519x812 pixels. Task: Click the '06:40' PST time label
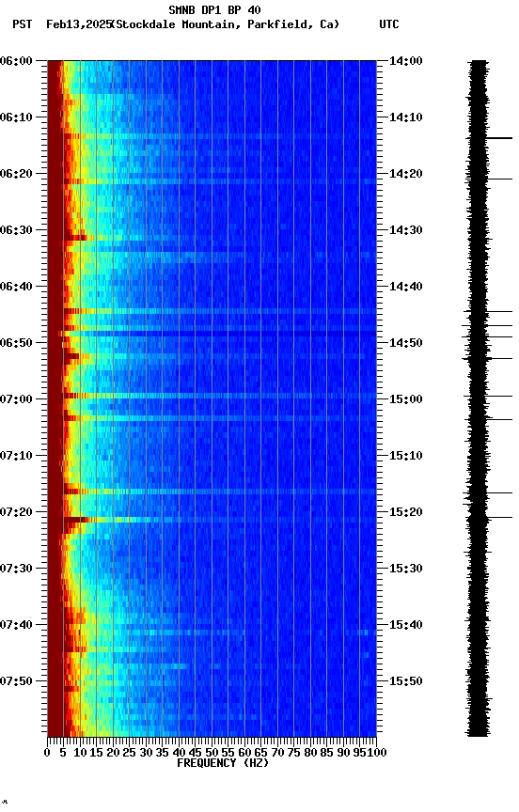coord(16,287)
